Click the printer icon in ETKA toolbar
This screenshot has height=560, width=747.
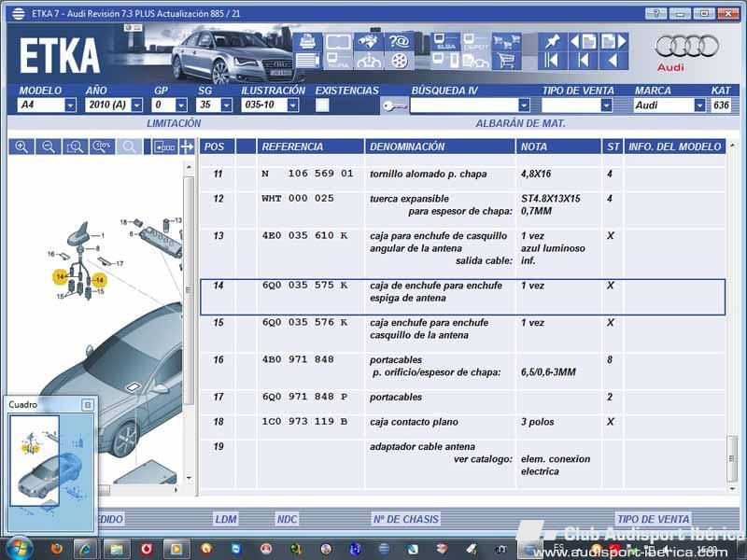[x=307, y=42]
